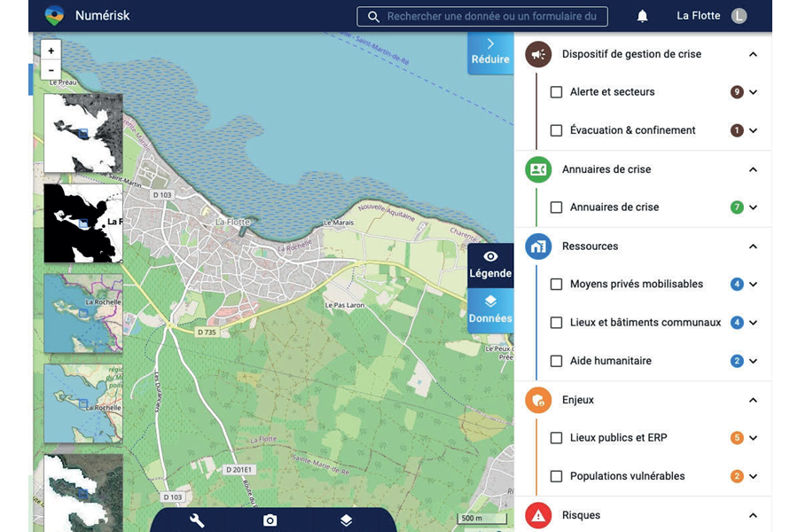Open the La Flotte user avatar
Image resolution: width=798 pixels, height=532 pixels.
(x=739, y=16)
